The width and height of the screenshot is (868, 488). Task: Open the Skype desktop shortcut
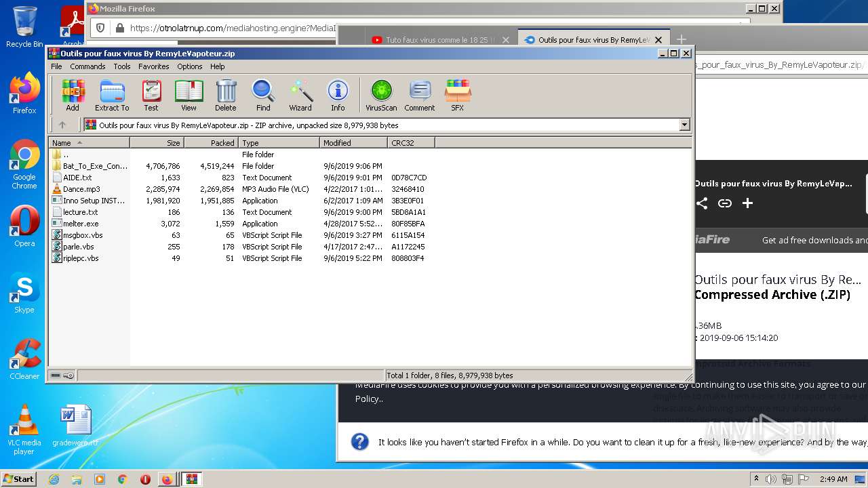pos(24,293)
